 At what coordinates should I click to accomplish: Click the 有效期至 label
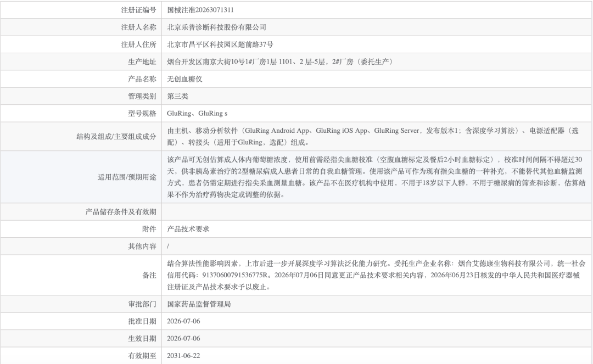(x=142, y=356)
